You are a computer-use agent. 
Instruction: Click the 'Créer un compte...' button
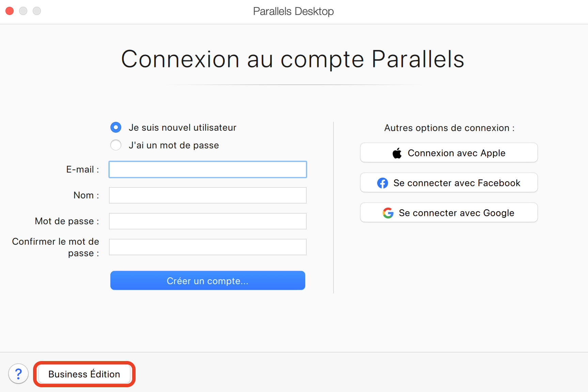point(208,280)
